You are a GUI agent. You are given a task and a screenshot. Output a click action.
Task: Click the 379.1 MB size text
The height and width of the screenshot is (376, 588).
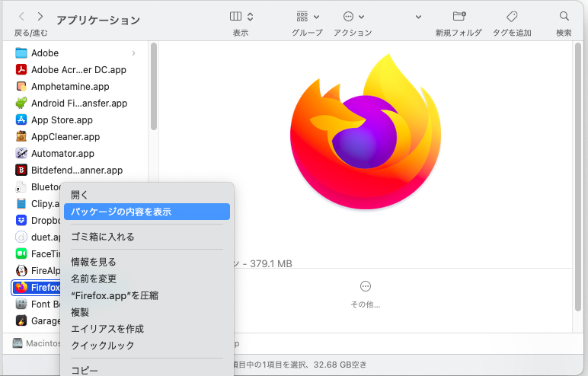point(271,264)
